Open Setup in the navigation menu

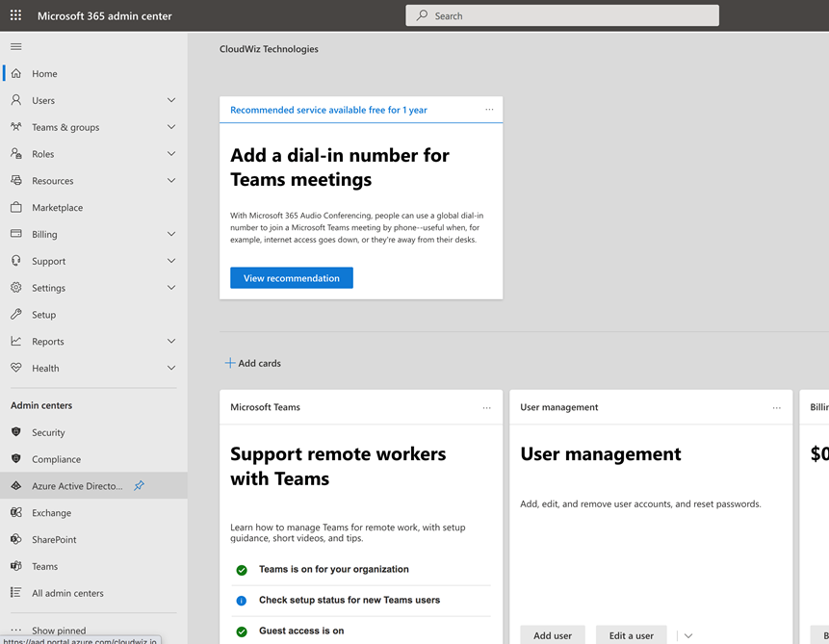pyautogui.click(x=43, y=315)
